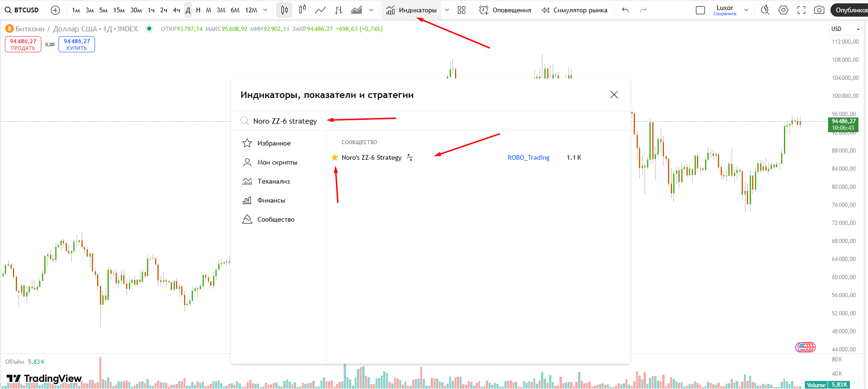The width and height of the screenshot is (868, 389).
Task: Select the 5м timeframe
Action: (103, 10)
